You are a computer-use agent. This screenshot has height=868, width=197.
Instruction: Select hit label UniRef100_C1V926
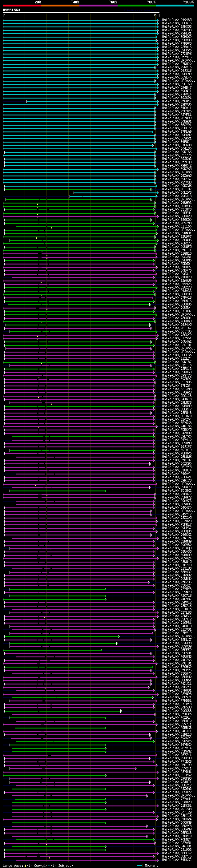pos(177,284)
